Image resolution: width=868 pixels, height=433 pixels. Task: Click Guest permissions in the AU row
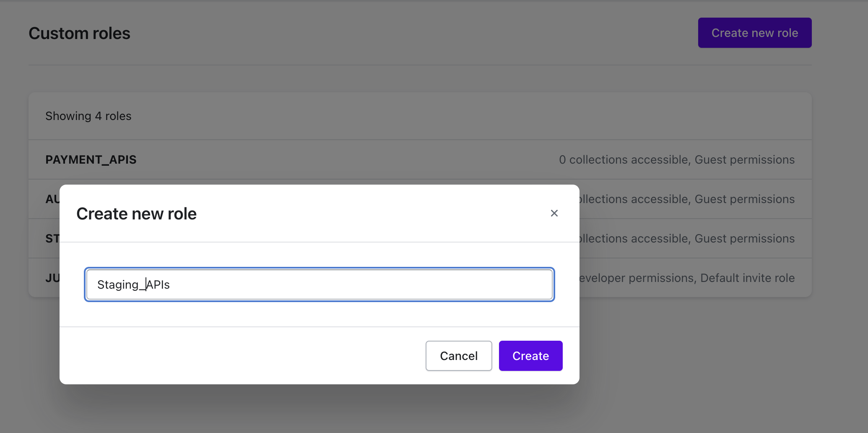pyautogui.click(x=744, y=199)
